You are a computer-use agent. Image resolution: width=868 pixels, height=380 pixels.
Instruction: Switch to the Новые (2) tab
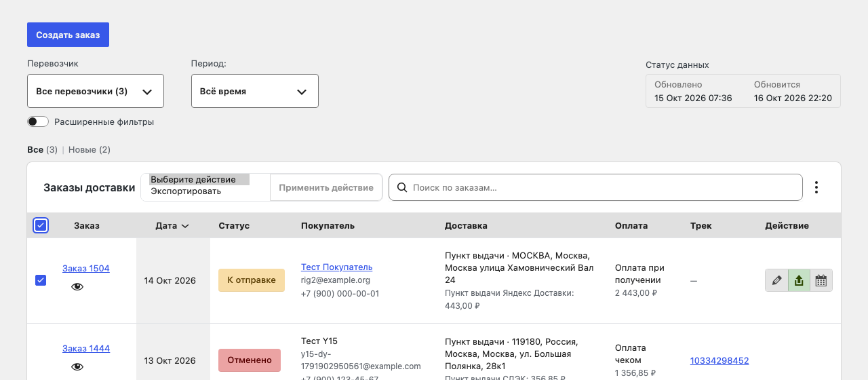90,149
